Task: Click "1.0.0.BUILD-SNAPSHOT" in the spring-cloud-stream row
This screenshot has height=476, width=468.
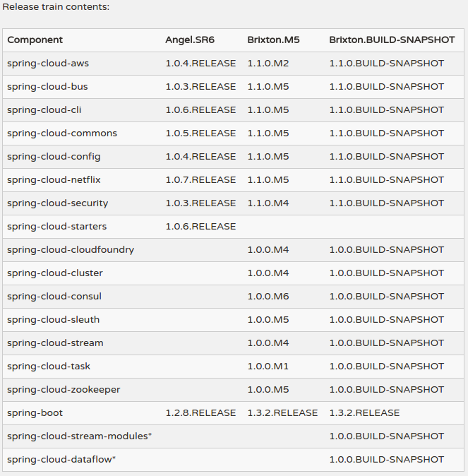Action: [x=387, y=343]
